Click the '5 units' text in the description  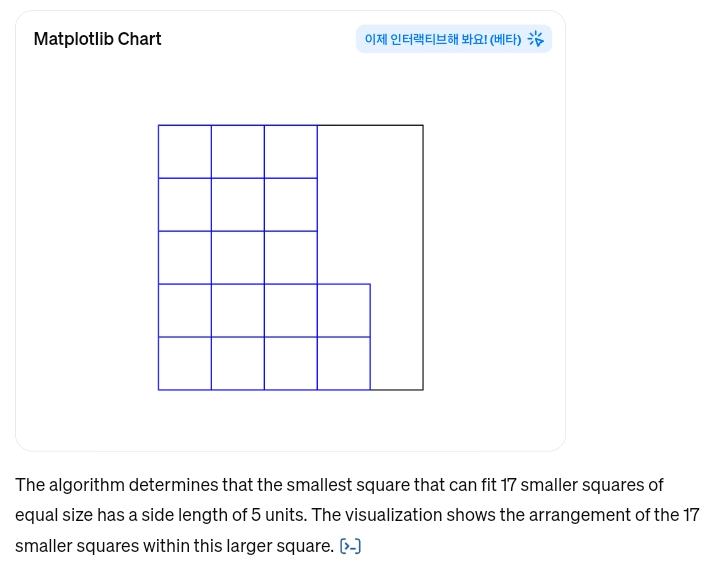[279, 515]
